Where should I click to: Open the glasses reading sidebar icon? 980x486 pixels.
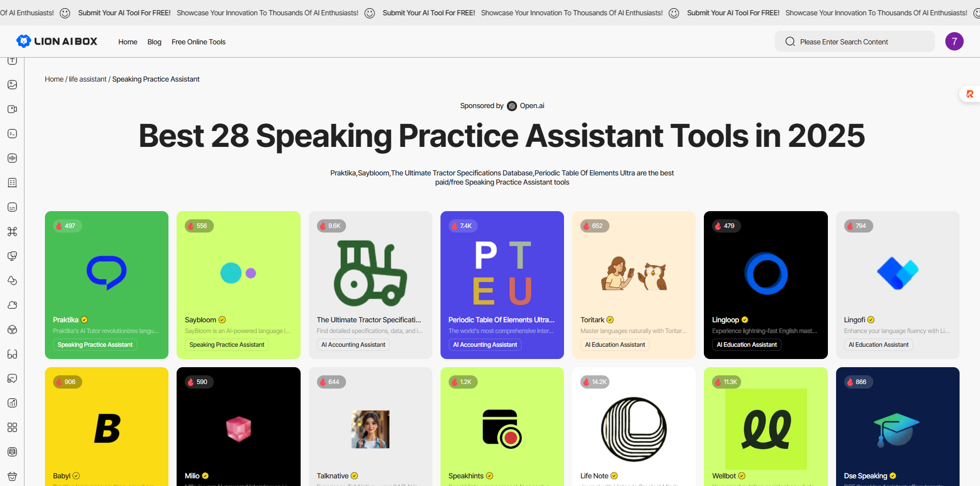12,354
